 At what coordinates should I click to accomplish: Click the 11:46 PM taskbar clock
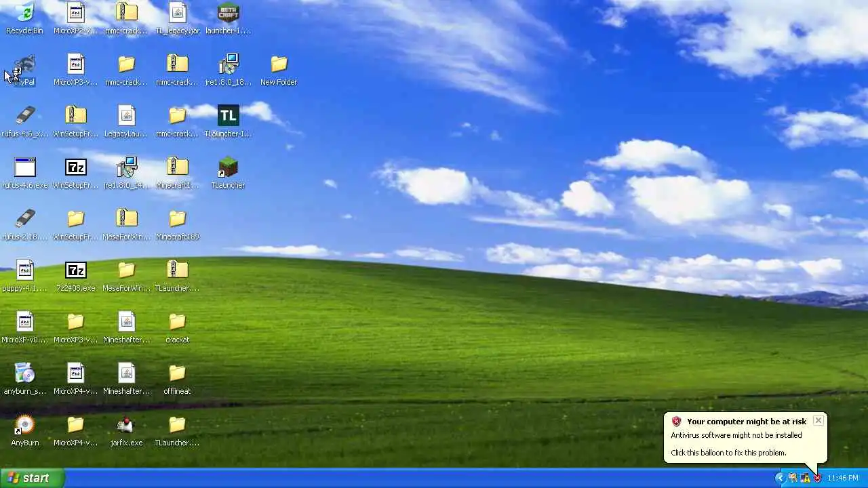[843, 479]
